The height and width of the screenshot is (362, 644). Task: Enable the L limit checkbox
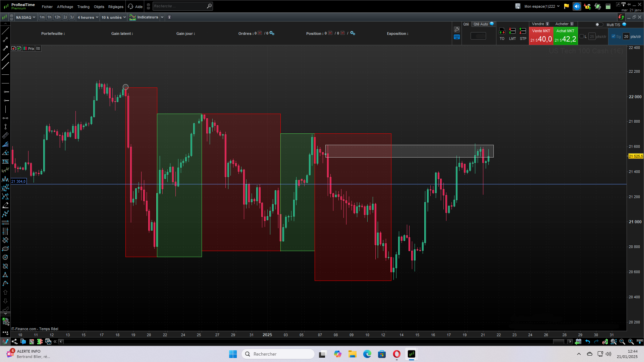[x=582, y=37]
